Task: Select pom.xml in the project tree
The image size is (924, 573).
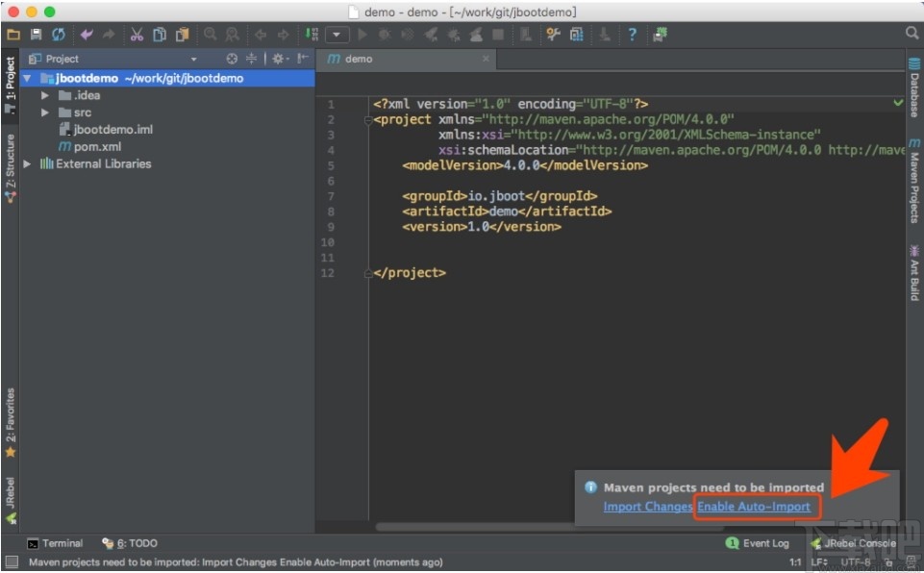Action: [x=96, y=147]
